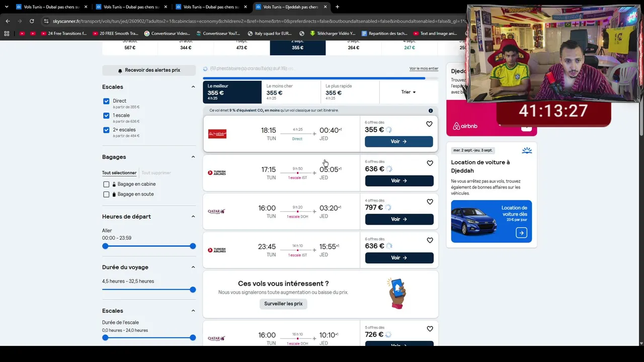Click the Airbnb logo in the ad
Screen dimensions: 644x362
pos(465,126)
